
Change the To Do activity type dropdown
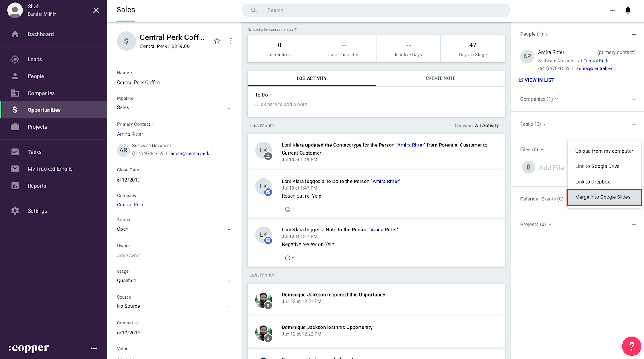(264, 95)
